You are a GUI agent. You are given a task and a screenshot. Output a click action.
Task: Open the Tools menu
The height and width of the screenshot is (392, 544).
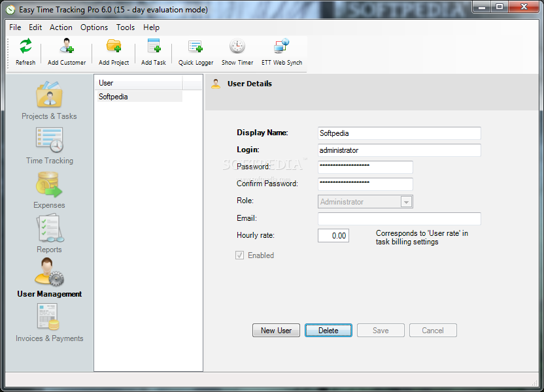126,27
